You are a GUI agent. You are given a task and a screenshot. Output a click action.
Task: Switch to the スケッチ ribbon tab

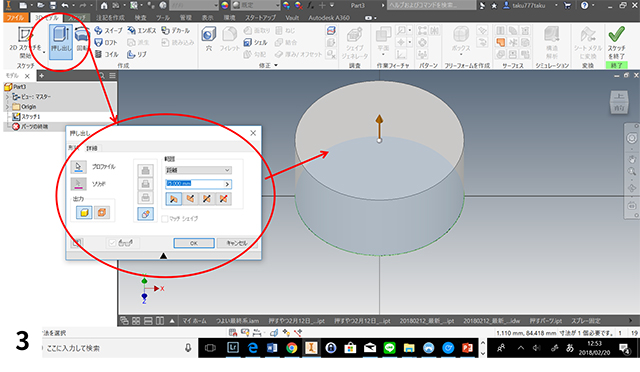76,18
